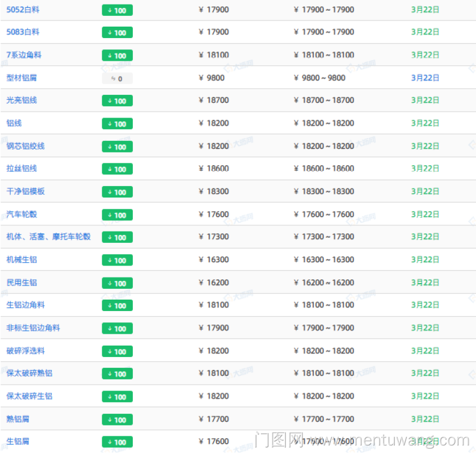
Task: Click the ¥18200 price in the 破碎浮选料 row
Action: tap(214, 351)
